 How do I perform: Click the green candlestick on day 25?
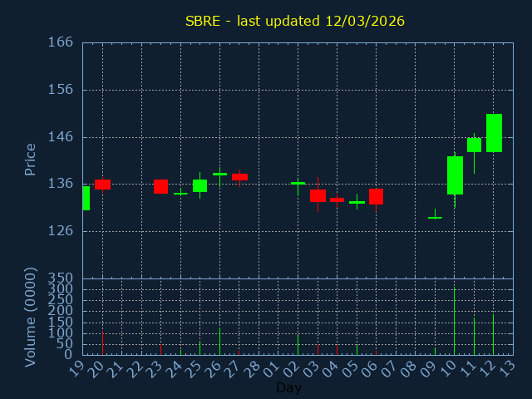(199, 185)
